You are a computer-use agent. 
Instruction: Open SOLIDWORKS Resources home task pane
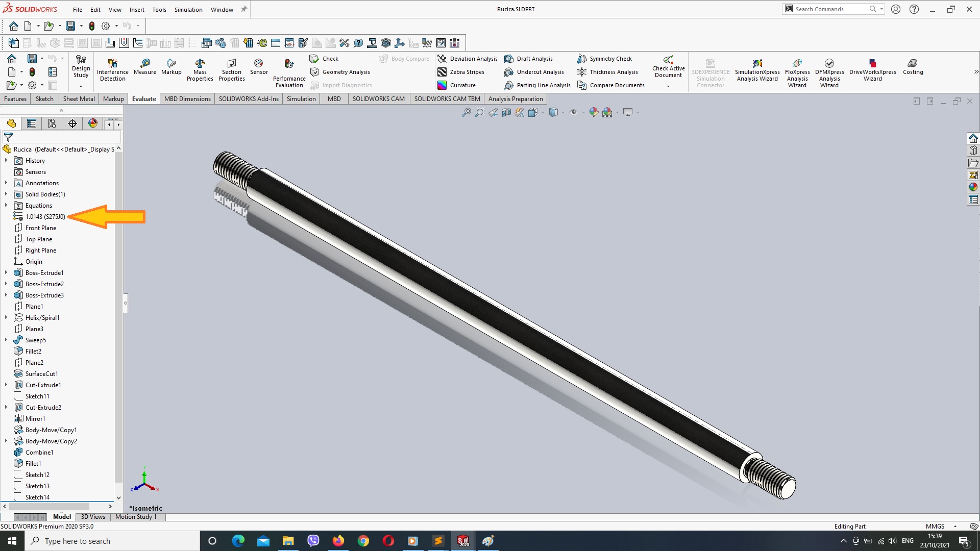973,138
